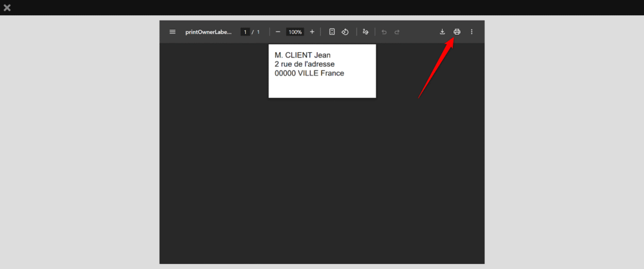Open the three-dot more actions menu
Screen dimensions: 644x269
click(472, 32)
